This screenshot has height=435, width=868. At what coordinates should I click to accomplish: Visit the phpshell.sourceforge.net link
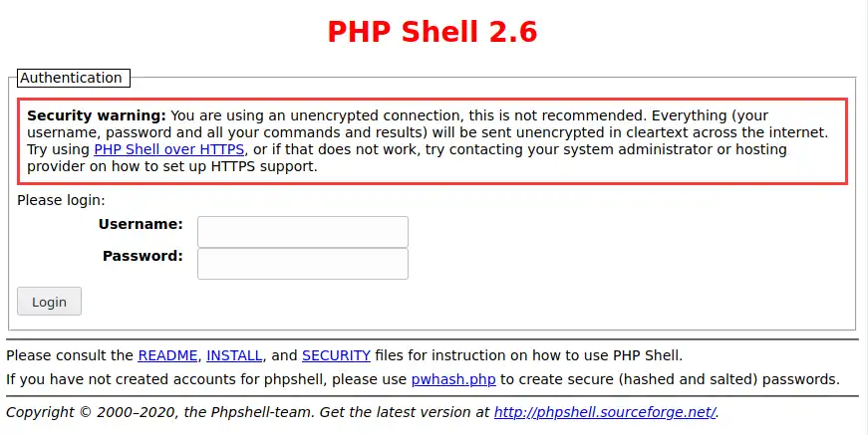(x=605, y=412)
